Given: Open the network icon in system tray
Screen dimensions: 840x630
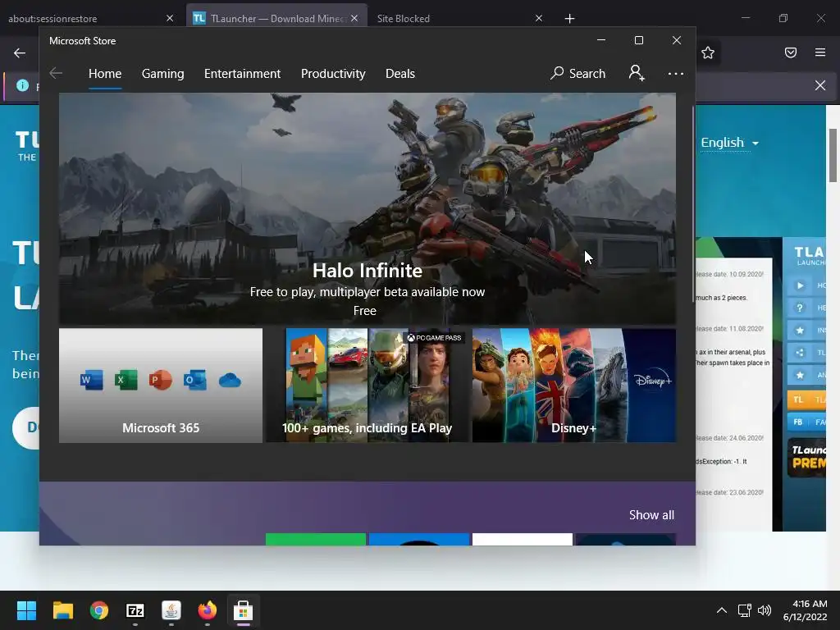Looking at the screenshot, I should coord(744,610).
